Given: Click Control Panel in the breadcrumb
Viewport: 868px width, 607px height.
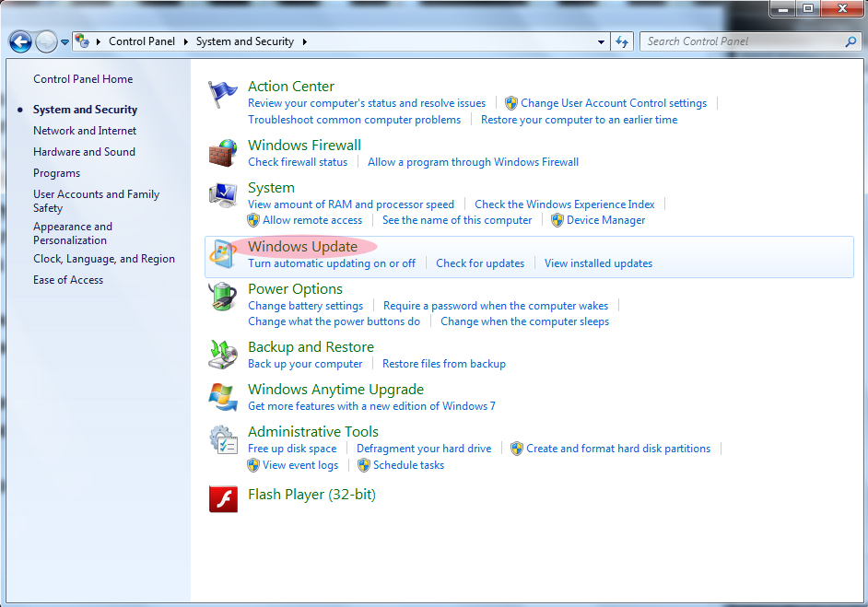Looking at the screenshot, I should pyautogui.click(x=142, y=41).
